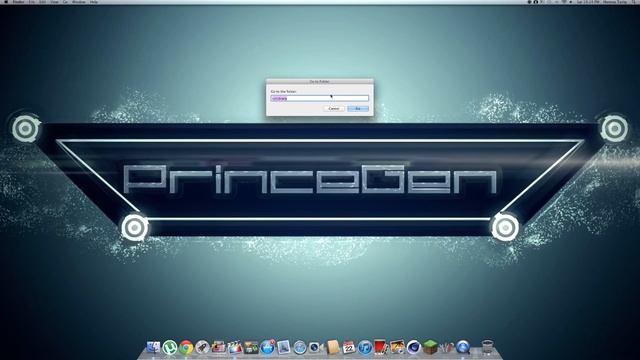Screen dimensions: 640x360
Task: Click Cancel in the Go to Folder dialog
Action: pos(333,109)
